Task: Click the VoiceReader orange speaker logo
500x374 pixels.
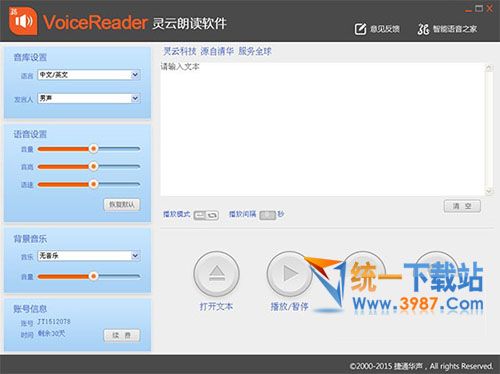Action: coord(23,21)
